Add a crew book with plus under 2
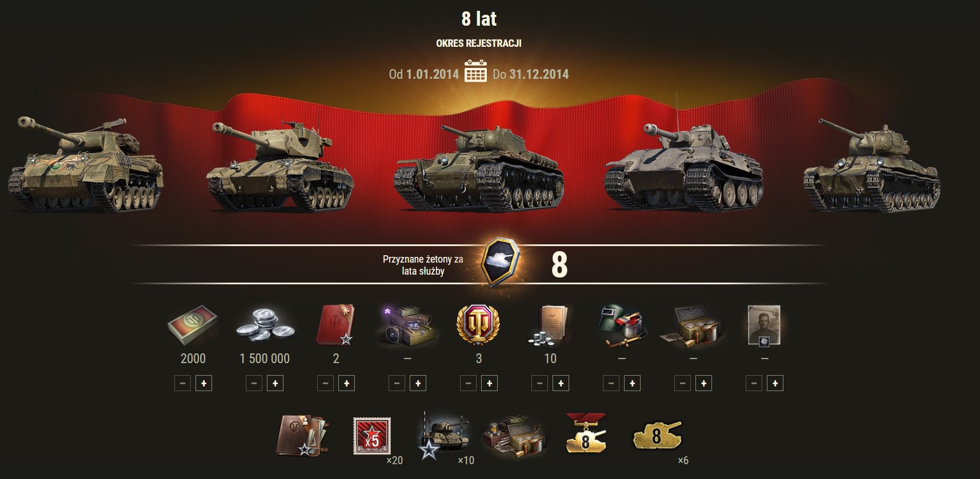 pyautogui.click(x=347, y=383)
